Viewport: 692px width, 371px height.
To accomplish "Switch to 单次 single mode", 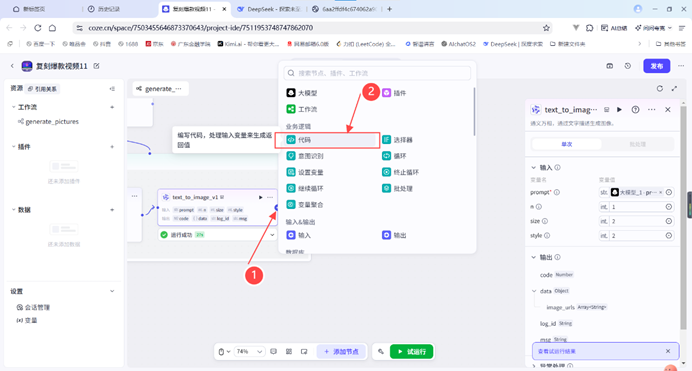I will click(567, 144).
